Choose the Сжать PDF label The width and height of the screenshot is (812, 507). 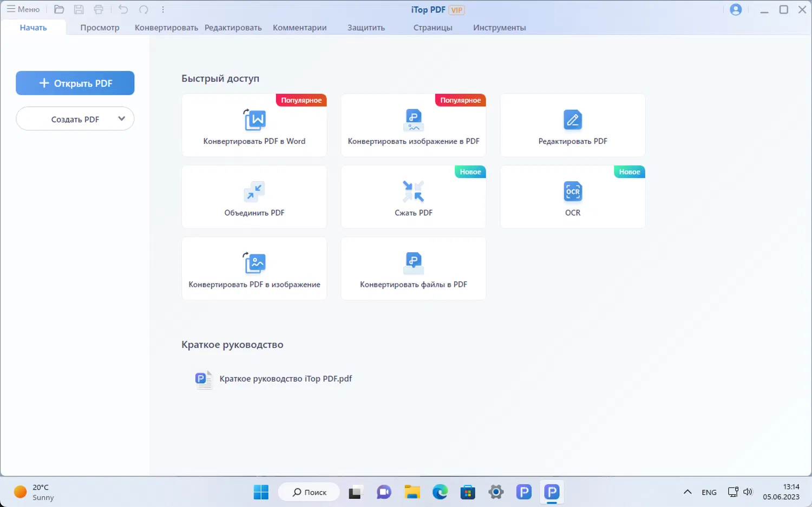tap(414, 213)
